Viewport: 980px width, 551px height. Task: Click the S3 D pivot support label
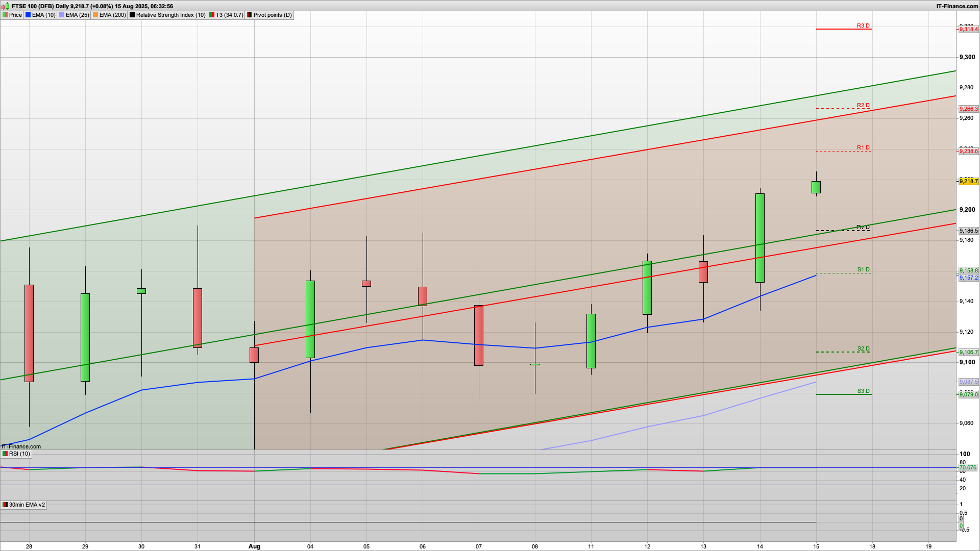(x=863, y=391)
